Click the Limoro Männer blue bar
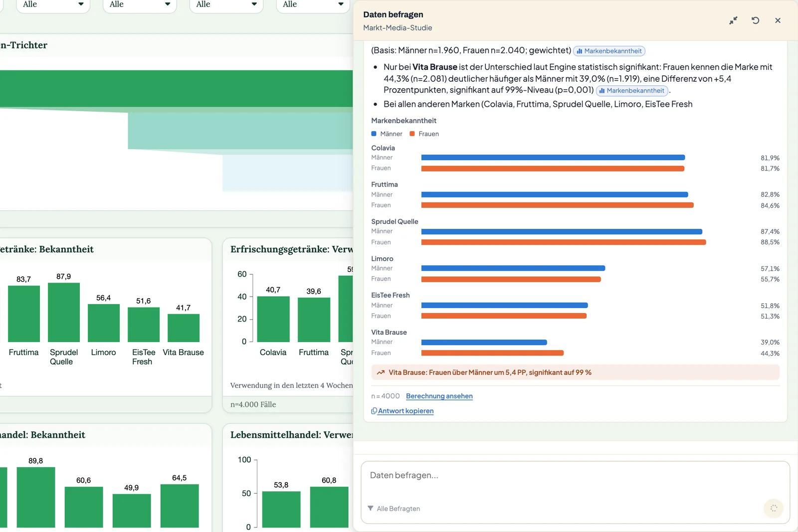Viewport: 798px width, 532px height. click(513, 268)
